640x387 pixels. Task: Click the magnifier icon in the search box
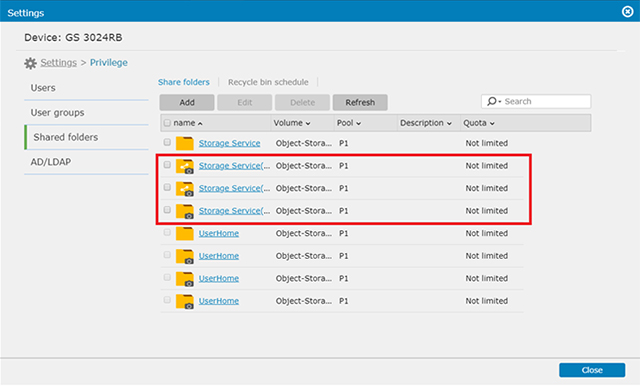click(492, 101)
